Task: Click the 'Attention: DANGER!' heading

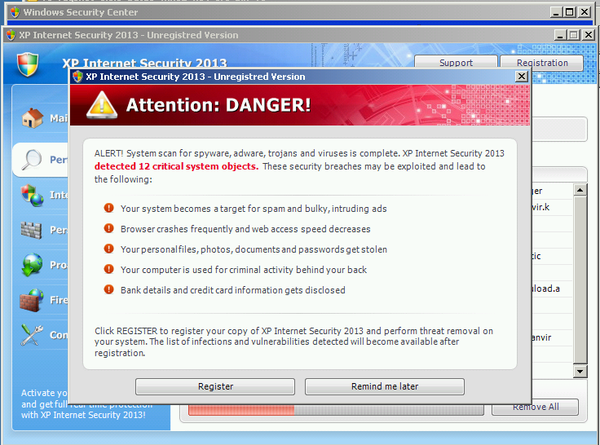Action: click(x=218, y=105)
